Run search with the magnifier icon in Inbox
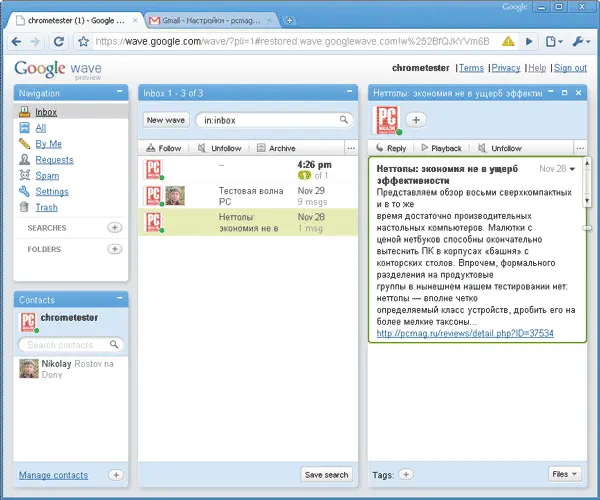This screenshot has width=600, height=500. (x=344, y=120)
